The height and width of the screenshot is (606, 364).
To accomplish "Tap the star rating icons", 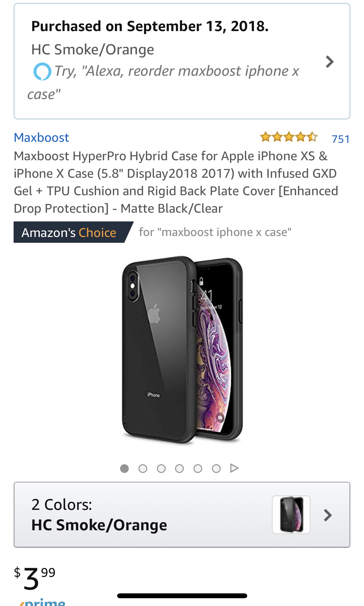I will pyautogui.click(x=289, y=137).
